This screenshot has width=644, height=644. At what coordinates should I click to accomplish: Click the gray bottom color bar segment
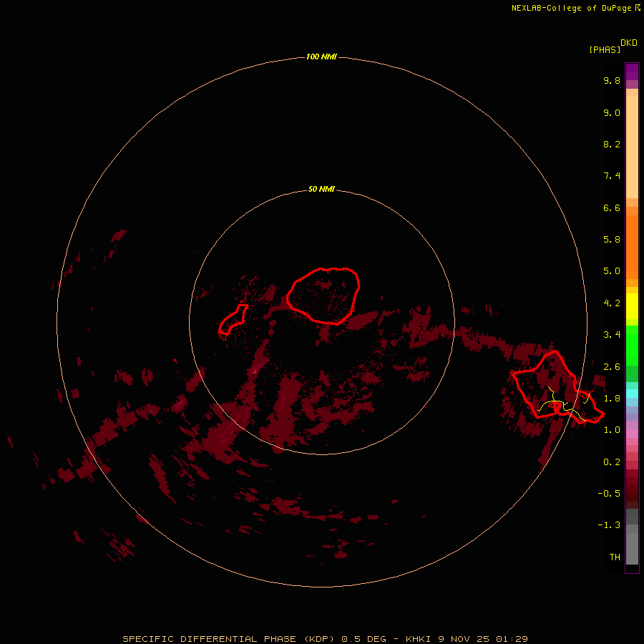(632, 549)
